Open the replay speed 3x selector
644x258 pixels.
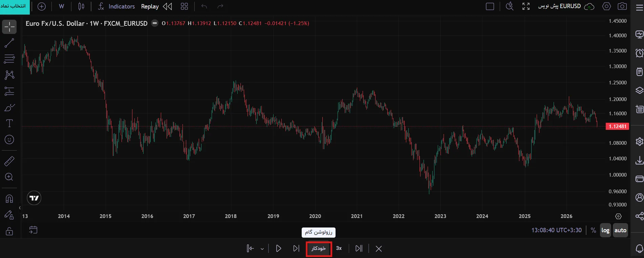tap(339, 249)
